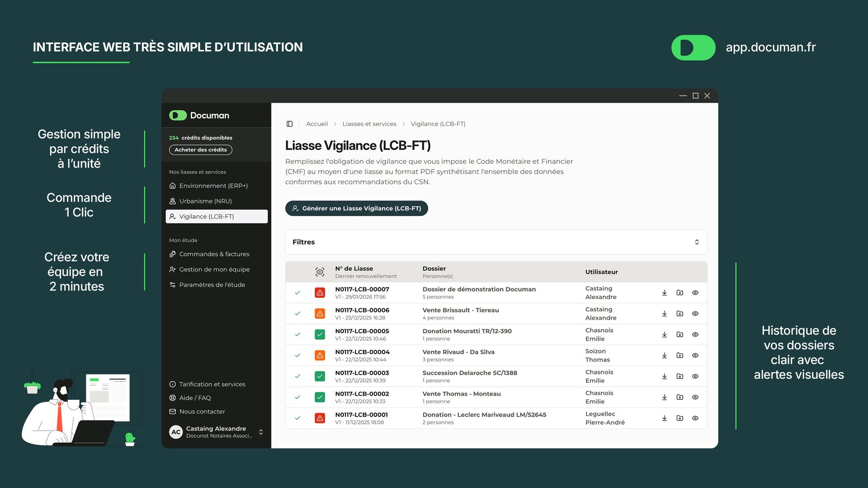Viewport: 868px width, 488px height.
Task: Download the Succession Delaroche liasse
Action: 665,376
